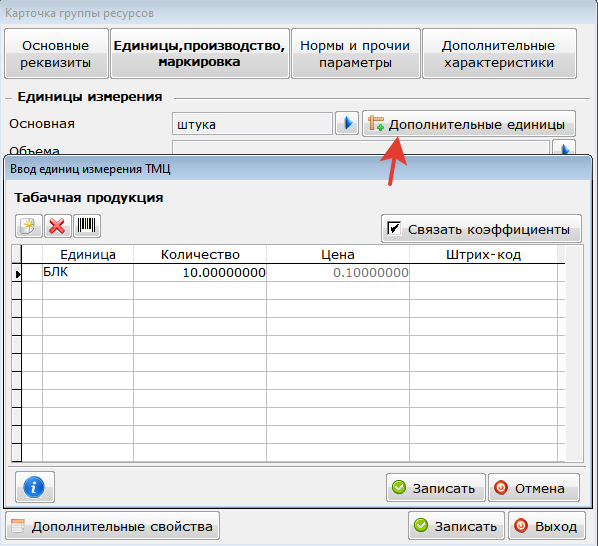Click the Выход button
Viewport: 598px width, 546px height.
click(x=547, y=526)
